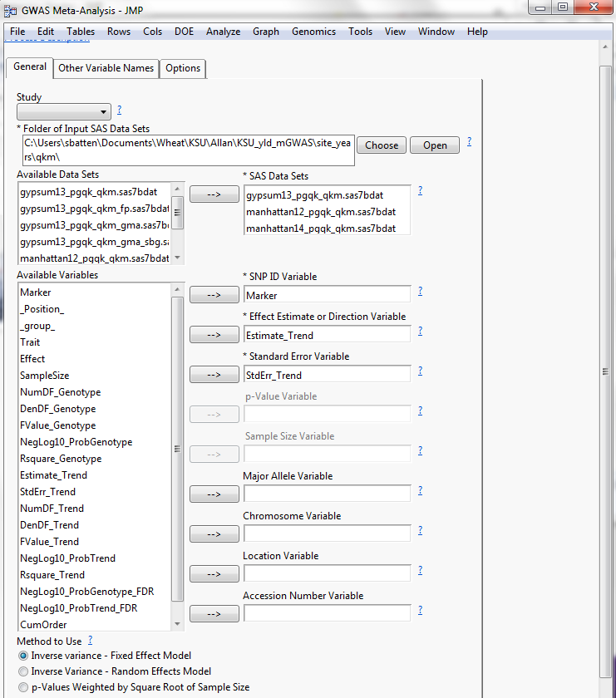Click the Open folder button
The height and width of the screenshot is (698, 616).
coord(435,145)
